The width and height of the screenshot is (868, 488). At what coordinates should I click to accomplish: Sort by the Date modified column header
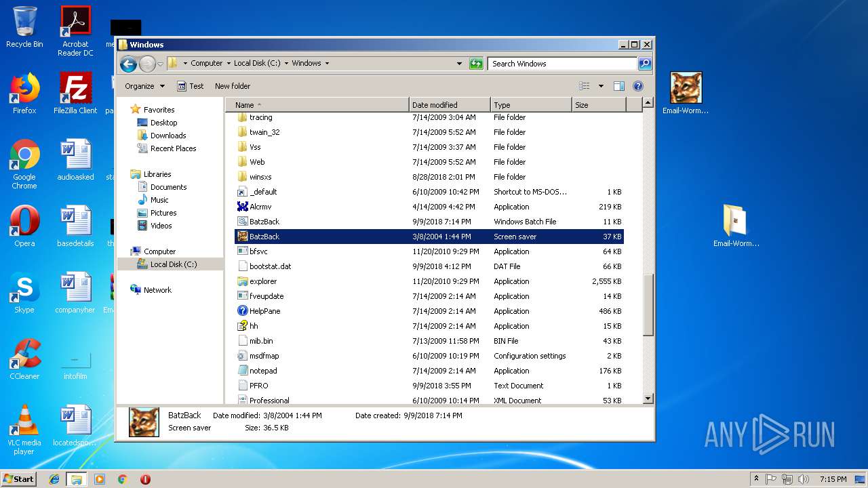tap(450, 105)
